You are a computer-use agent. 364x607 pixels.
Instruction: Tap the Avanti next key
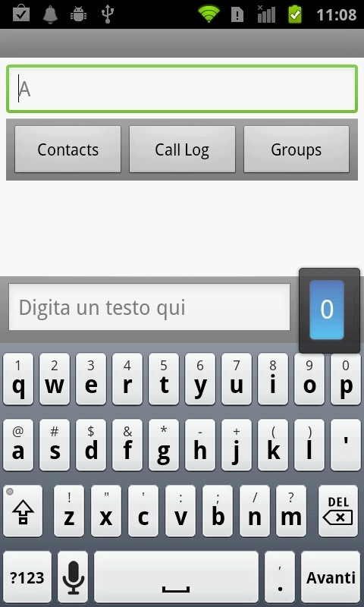click(331, 577)
